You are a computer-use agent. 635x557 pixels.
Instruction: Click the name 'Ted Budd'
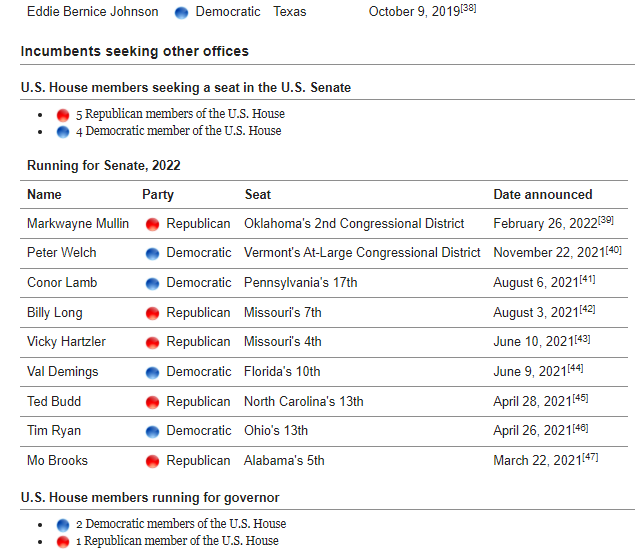point(54,401)
